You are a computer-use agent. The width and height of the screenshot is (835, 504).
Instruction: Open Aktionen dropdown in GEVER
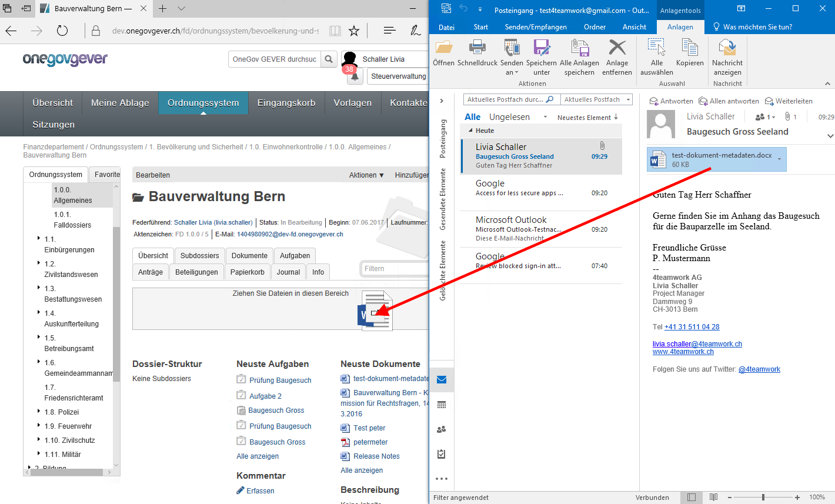(x=366, y=175)
